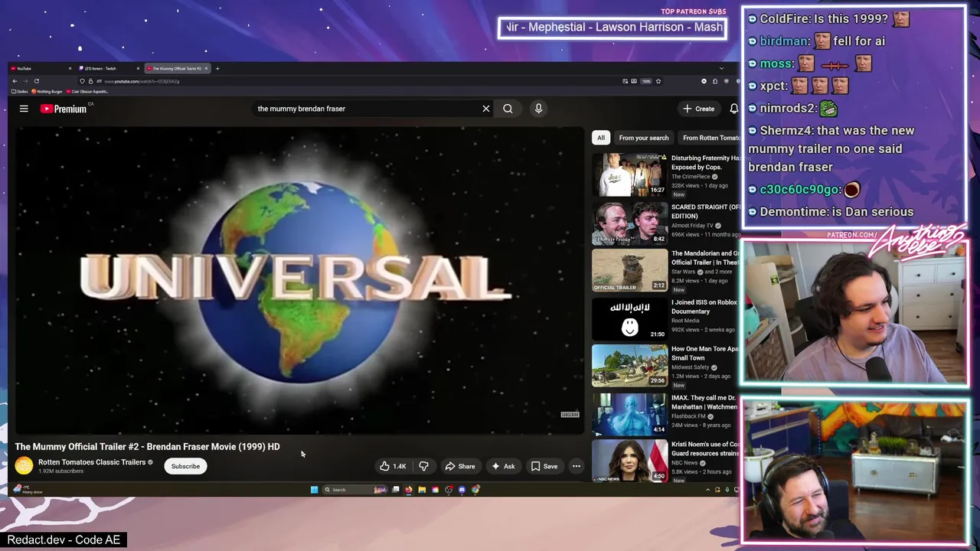Viewport: 980px width, 551px height.
Task: Open the weather widget on taskbar
Action: point(27,490)
